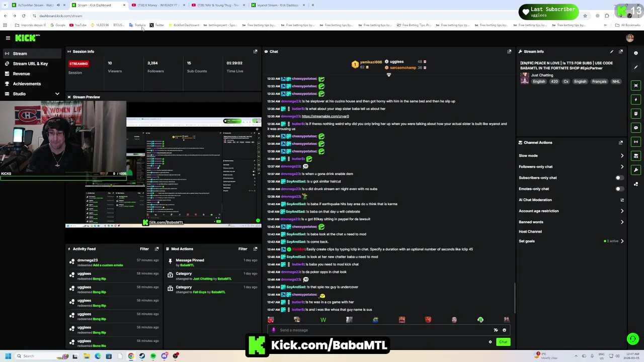Toggle the lightning-bolt widget in the right sidebar
The height and width of the screenshot is (362, 644).
pos(636,100)
